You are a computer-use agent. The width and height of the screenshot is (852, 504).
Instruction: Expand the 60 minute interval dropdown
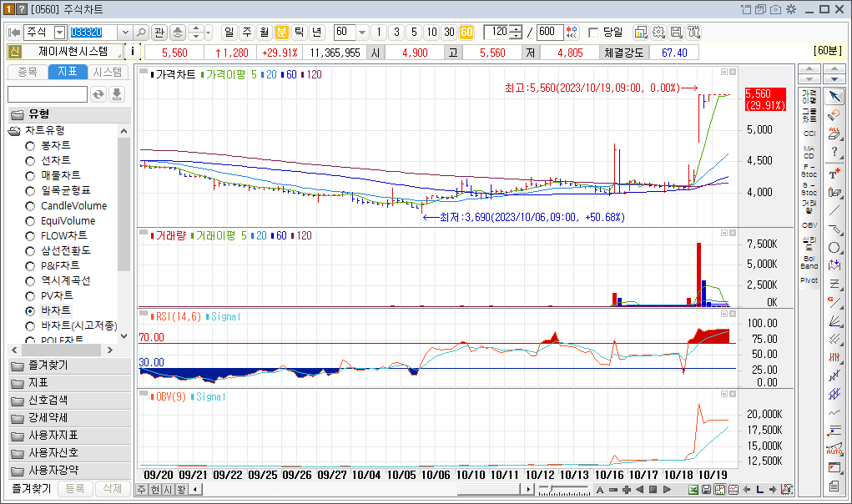[x=362, y=33]
